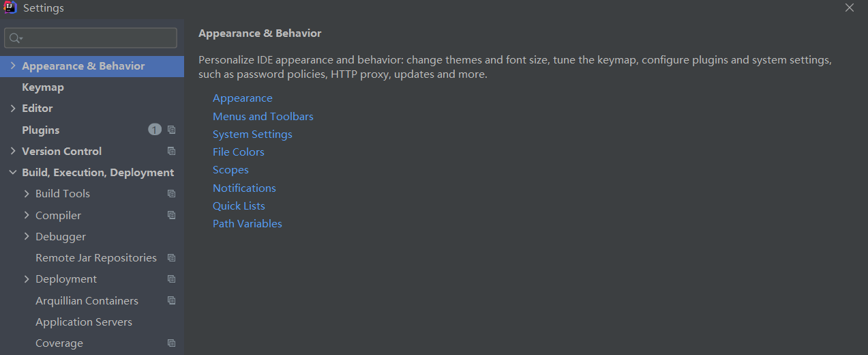Click the search magnifier icon in settings search

pyautogui.click(x=16, y=38)
